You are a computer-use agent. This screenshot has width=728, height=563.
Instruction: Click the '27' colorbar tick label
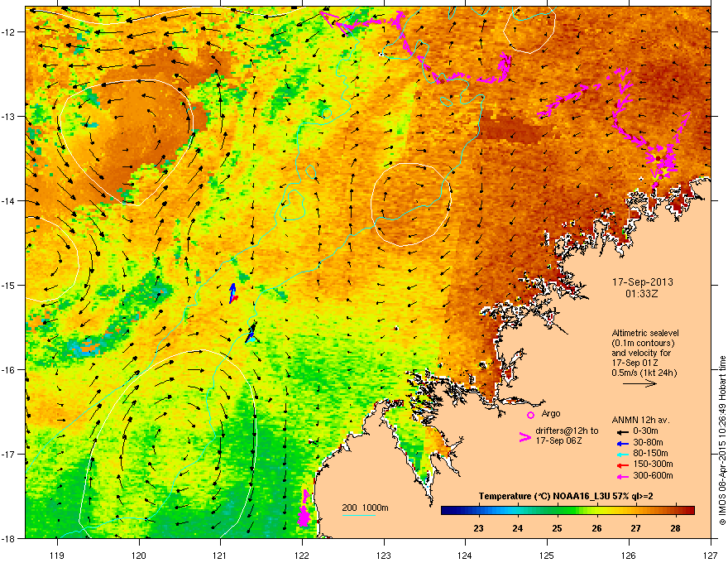click(636, 528)
